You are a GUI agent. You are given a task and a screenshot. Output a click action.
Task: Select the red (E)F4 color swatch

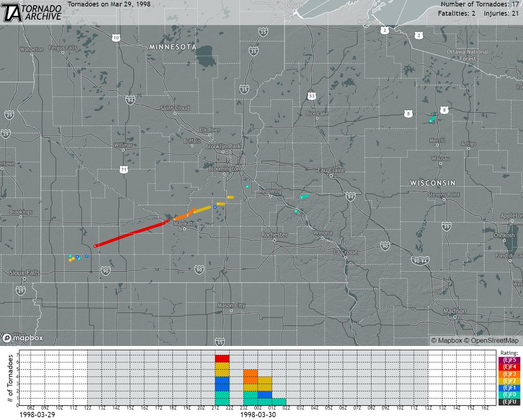click(510, 366)
